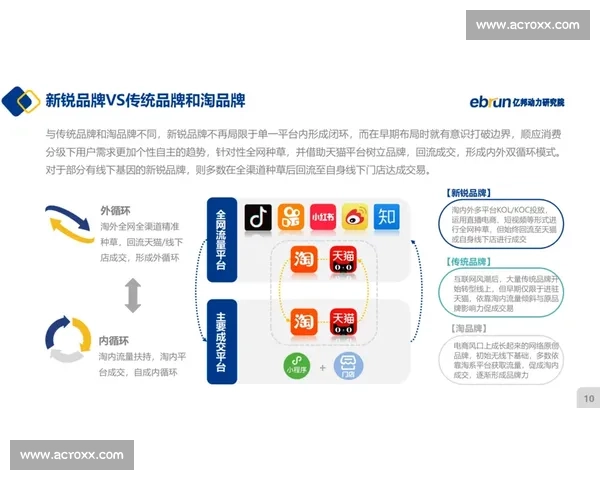Click the orange Kuaishou camera icon

(291, 217)
